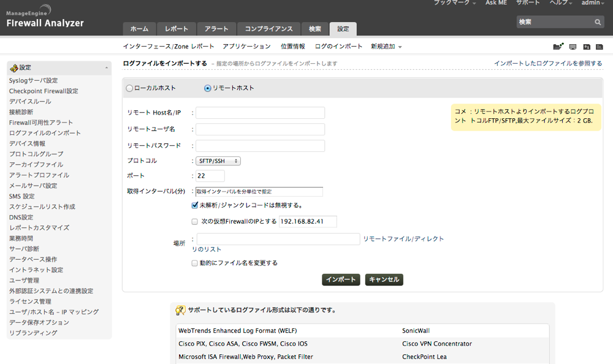Open the ログのインポート submenu link
613x364 pixels.
point(338,47)
